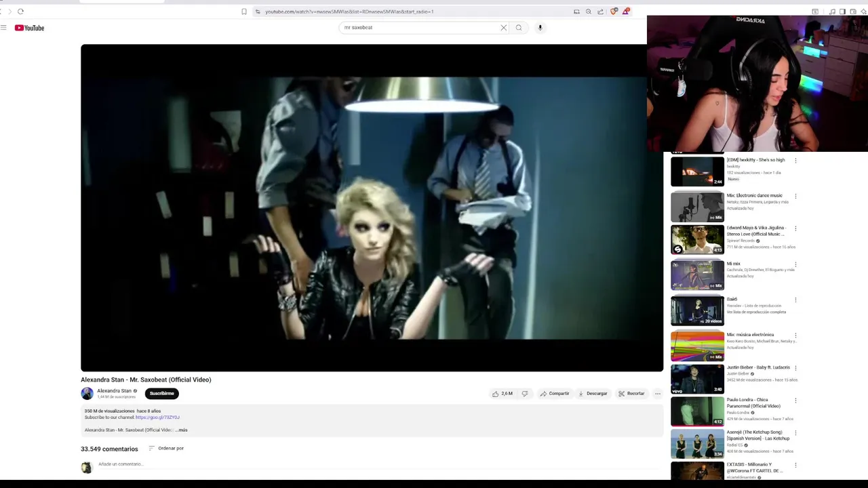Click Ver lista de reproducción completa
This screenshot has height=488, width=868.
point(756,312)
